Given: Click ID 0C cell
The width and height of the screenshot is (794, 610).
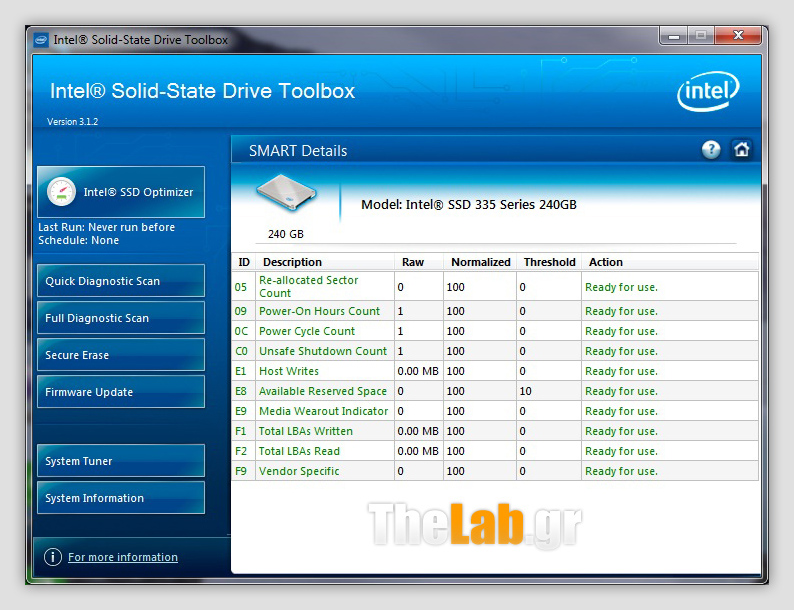Looking at the screenshot, I should (x=241, y=331).
